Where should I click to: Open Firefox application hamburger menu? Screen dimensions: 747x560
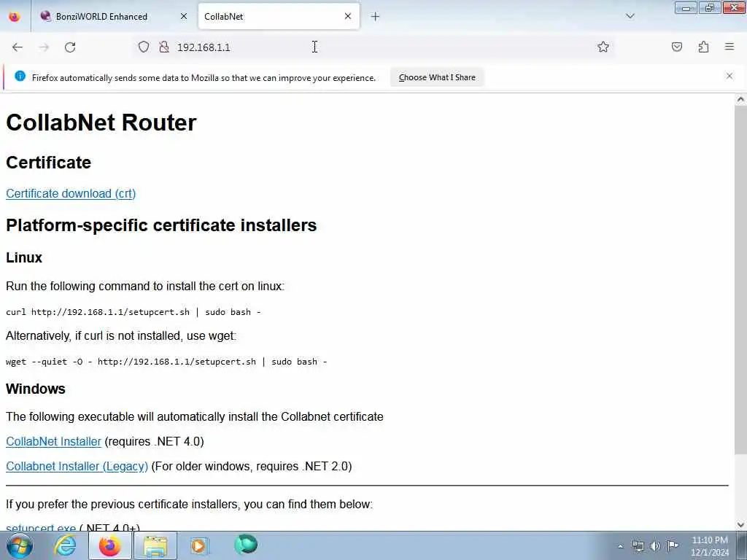(729, 47)
